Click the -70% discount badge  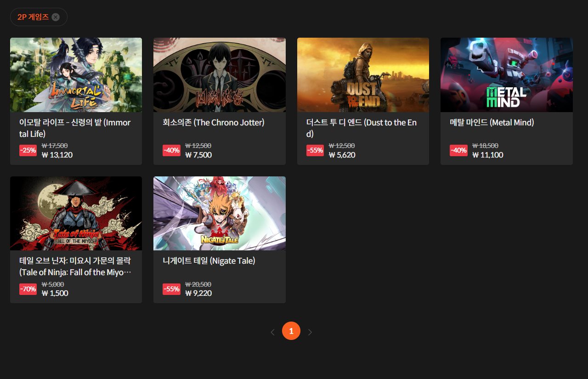coord(28,289)
